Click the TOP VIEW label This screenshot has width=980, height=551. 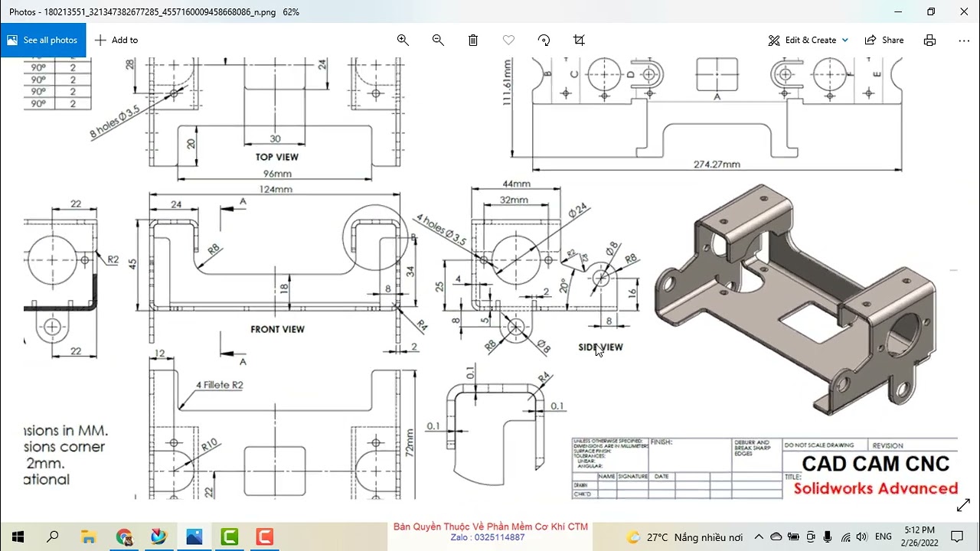tap(277, 157)
